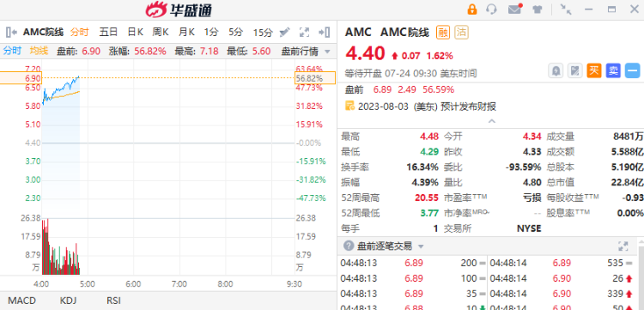Open the 盘前行情 dropdown
This screenshot has height=310, width=644.
pyautogui.click(x=306, y=52)
